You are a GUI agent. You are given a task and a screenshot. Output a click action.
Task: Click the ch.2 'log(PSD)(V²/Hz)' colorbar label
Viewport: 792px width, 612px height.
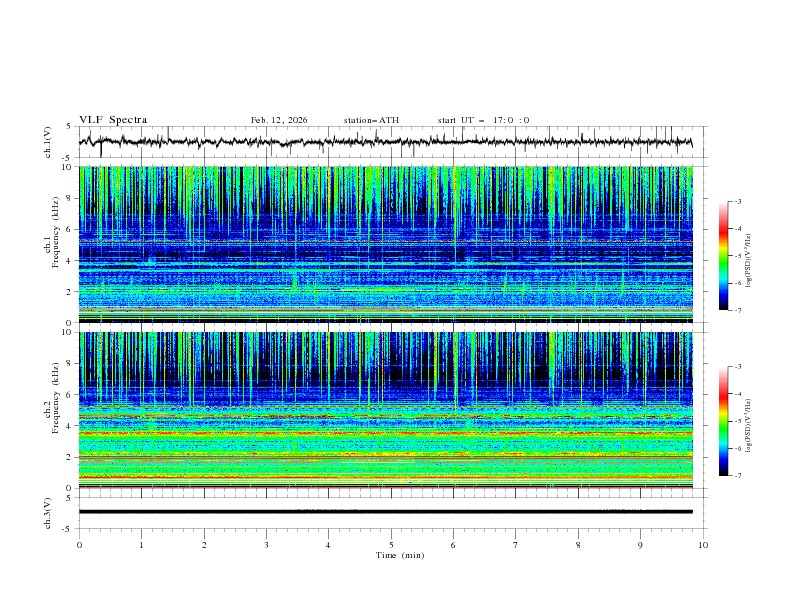tap(748, 426)
